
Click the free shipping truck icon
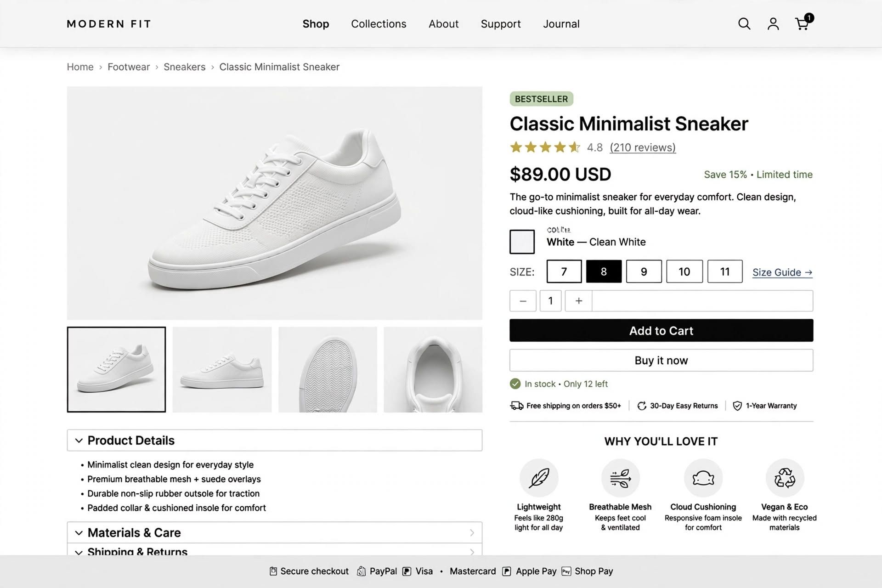517,406
